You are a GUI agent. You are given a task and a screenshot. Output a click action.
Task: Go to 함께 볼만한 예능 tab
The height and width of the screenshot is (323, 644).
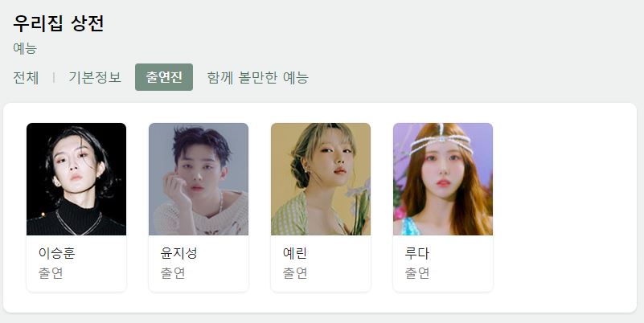[x=257, y=77]
